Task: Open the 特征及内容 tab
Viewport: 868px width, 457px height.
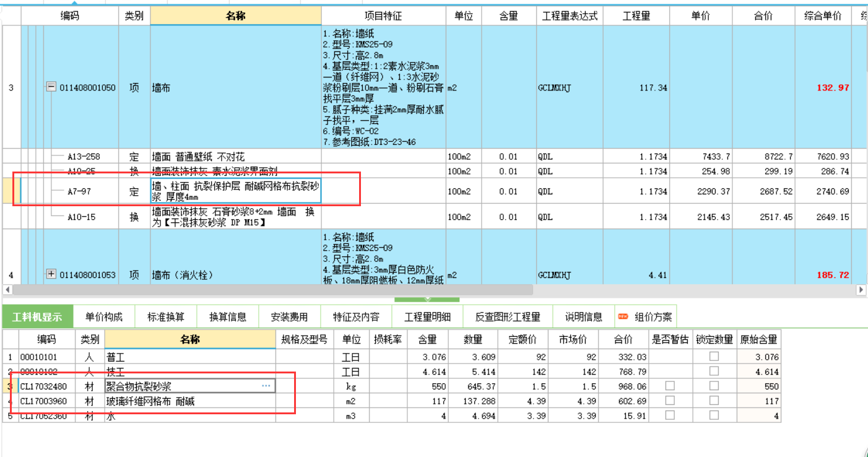Action: 356,316
